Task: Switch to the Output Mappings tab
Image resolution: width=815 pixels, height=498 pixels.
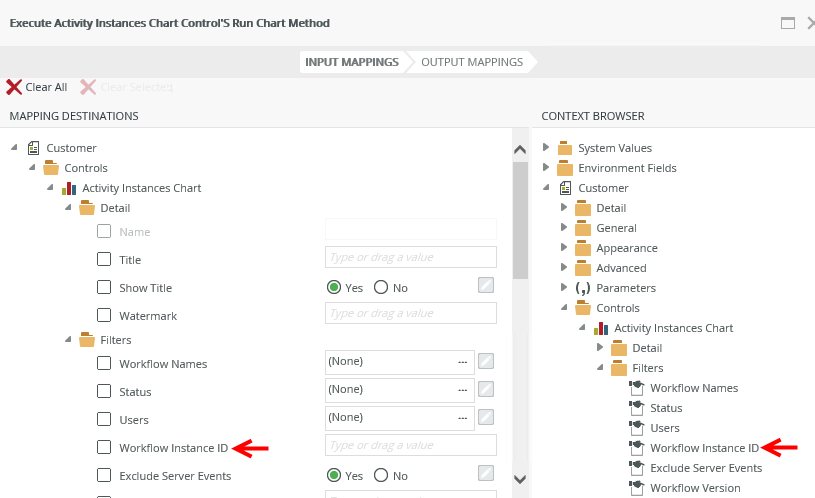Action: coord(472,62)
